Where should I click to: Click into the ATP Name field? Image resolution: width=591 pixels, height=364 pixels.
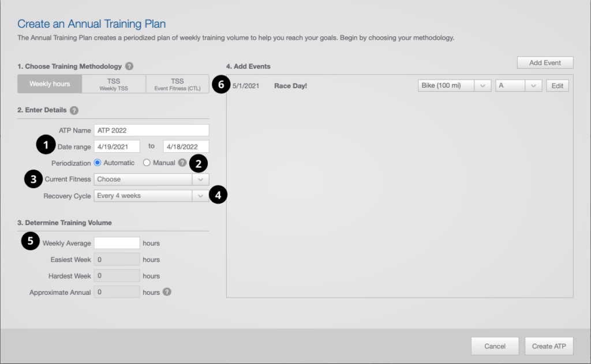pos(151,130)
